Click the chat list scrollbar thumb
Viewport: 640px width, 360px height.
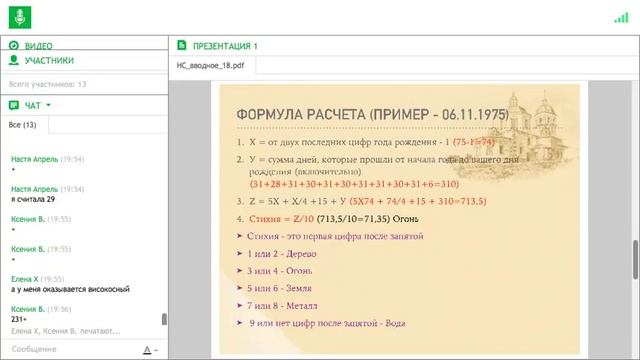164,319
